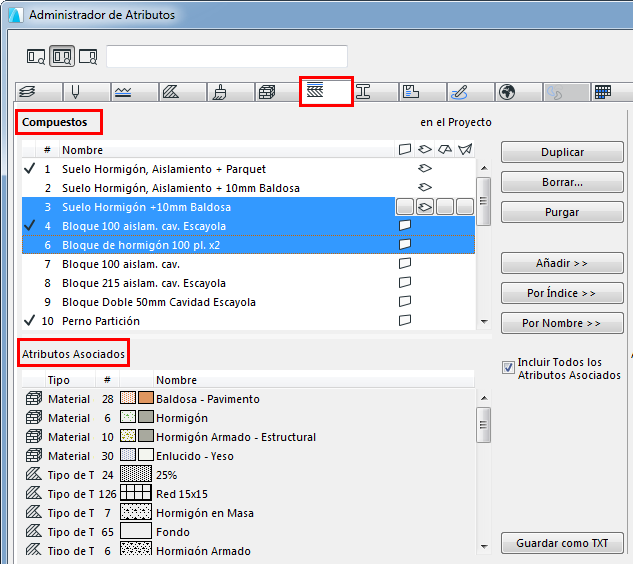
Task: Click the Baldosa - Pavimento orange color swatch
Action: (146, 398)
